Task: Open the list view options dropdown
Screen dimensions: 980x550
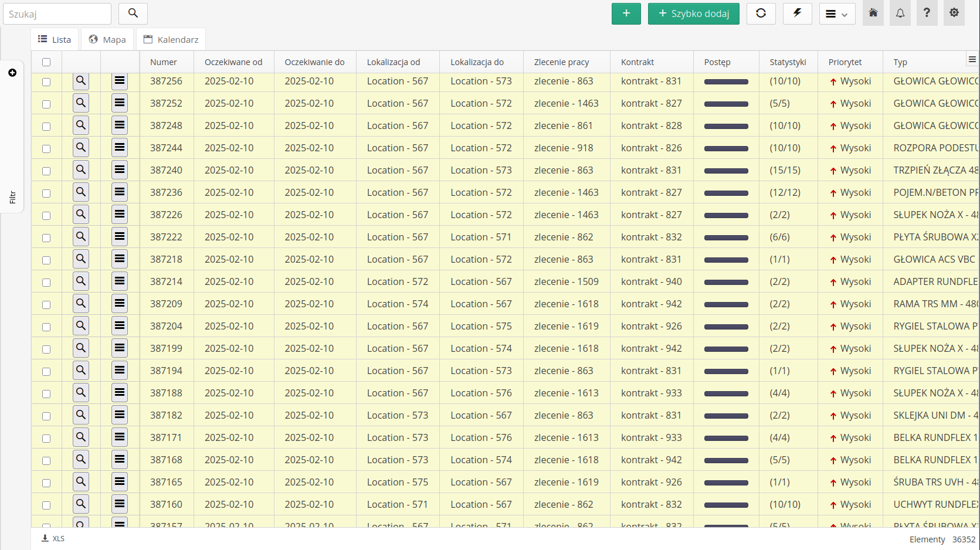Action: [837, 13]
